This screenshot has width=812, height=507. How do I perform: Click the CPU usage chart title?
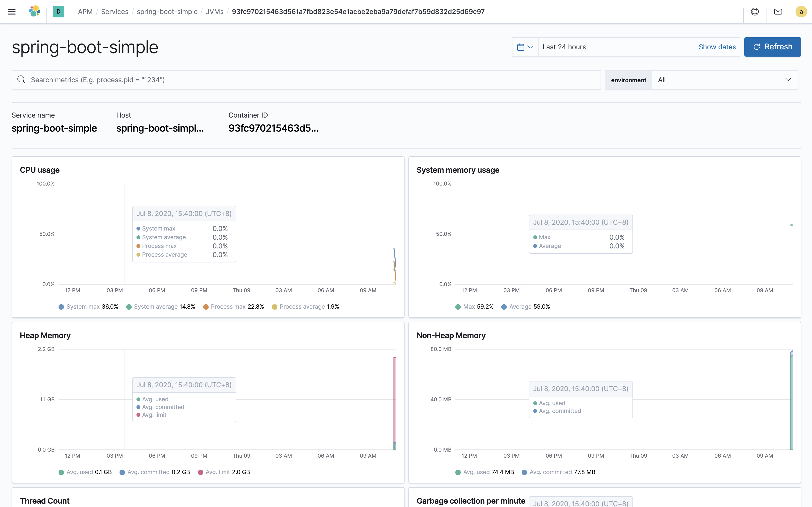pyautogui.click(x=40, y=170)
